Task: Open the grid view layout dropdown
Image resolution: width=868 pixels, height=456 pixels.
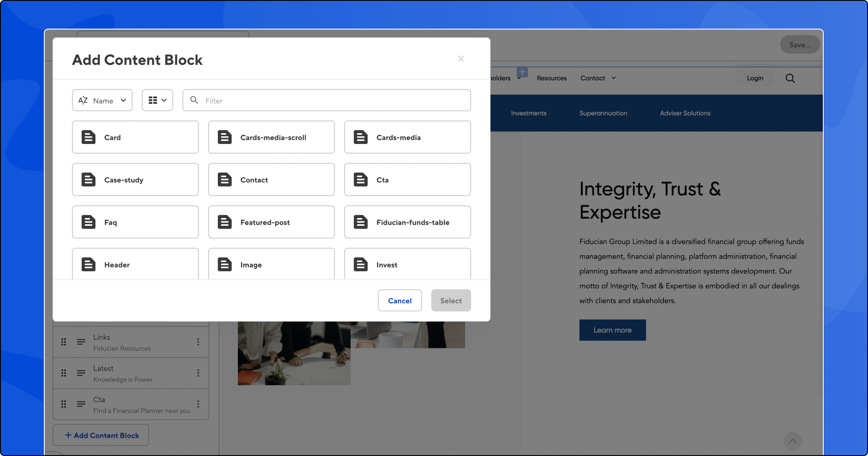Action: click(157, 101)
